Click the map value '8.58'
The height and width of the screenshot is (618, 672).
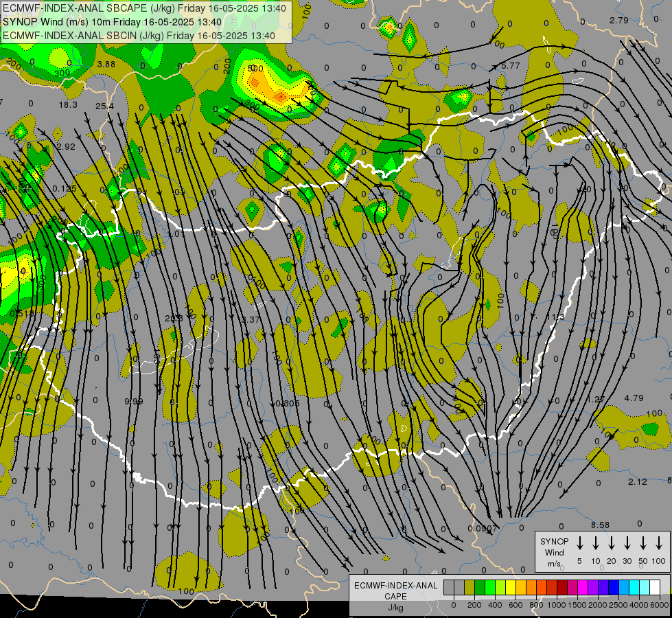coord(601,525)
